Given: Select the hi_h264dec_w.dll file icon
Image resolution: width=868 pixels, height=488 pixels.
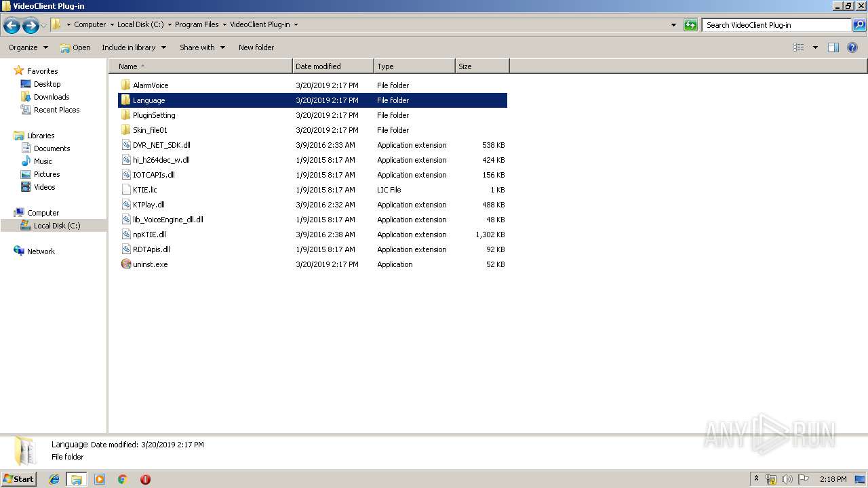Looking at the screenshot, I should [x=125, y=160].
